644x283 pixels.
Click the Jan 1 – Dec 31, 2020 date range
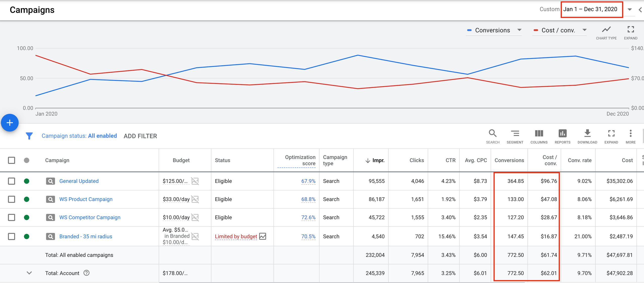tap(590, 9)
